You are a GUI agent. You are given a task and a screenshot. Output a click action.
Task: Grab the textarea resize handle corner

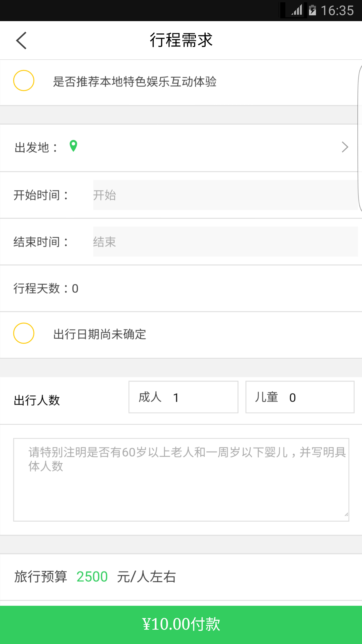pos(346,514)
